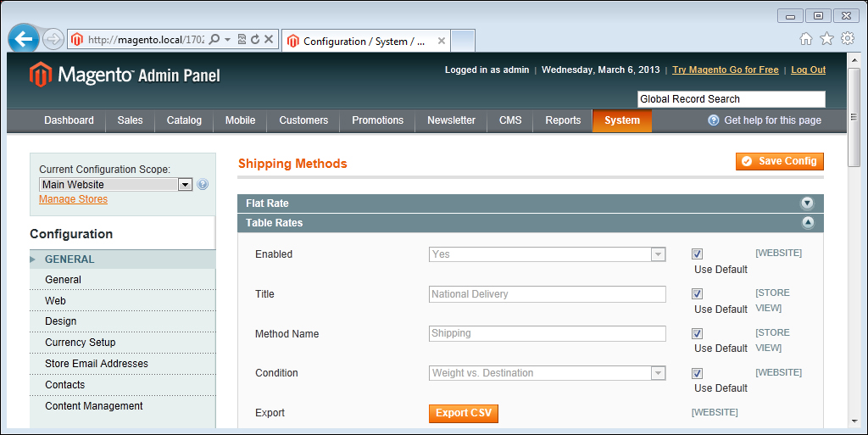Click the favorites star icon
868x435 pixels.
[x=826, y=39]
